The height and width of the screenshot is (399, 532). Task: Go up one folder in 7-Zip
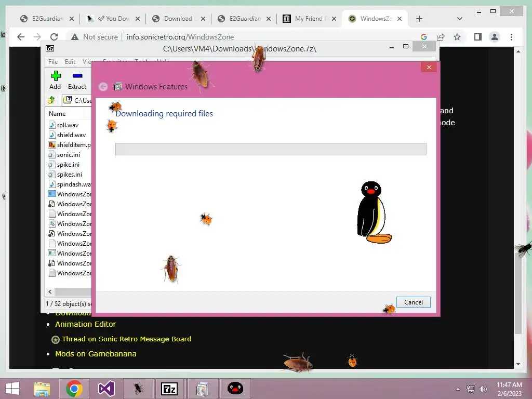(51, 100)
